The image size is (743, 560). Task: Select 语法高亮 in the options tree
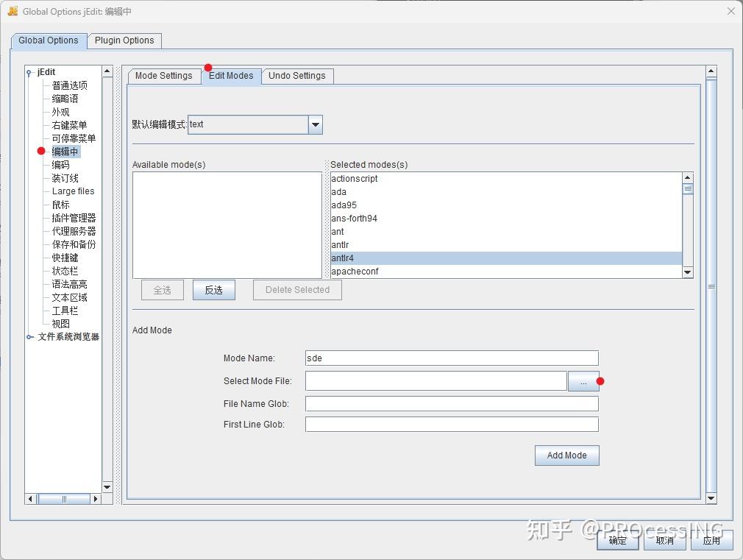pos(68,284)
